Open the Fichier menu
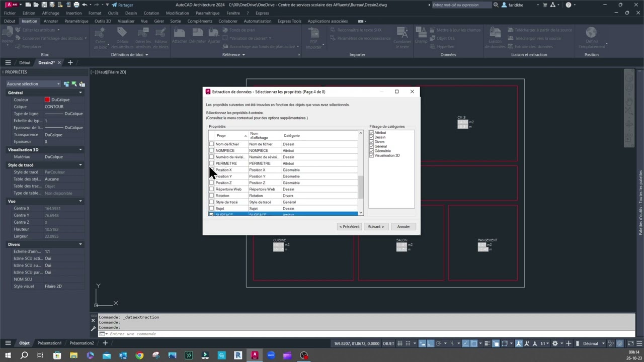The image size is (644, 362). 10,13
